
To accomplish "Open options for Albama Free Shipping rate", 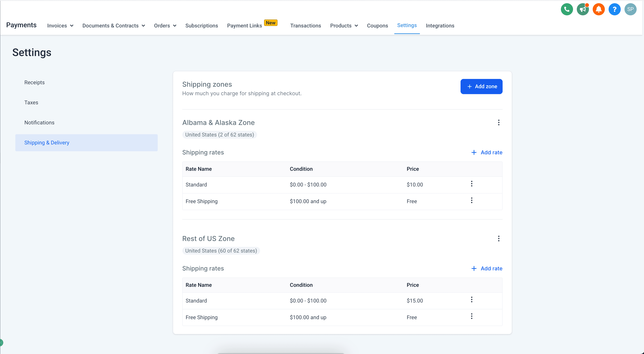I will coord(472,200).
